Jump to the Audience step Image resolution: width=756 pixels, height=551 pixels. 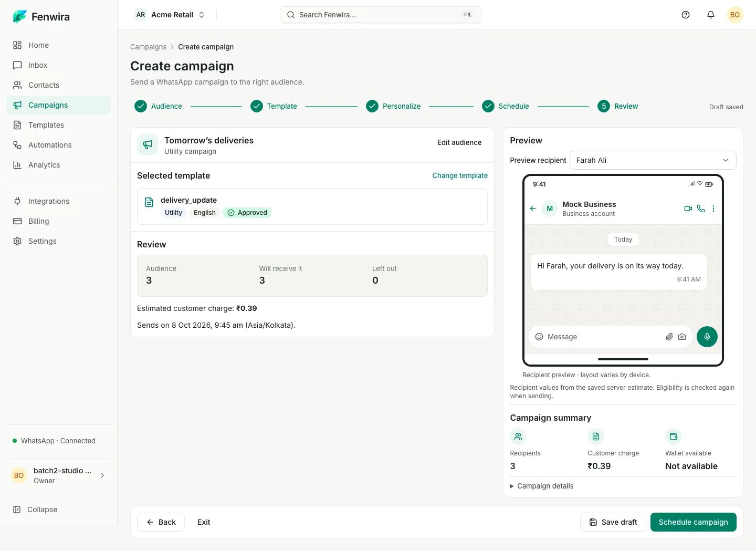click(159, 106)
